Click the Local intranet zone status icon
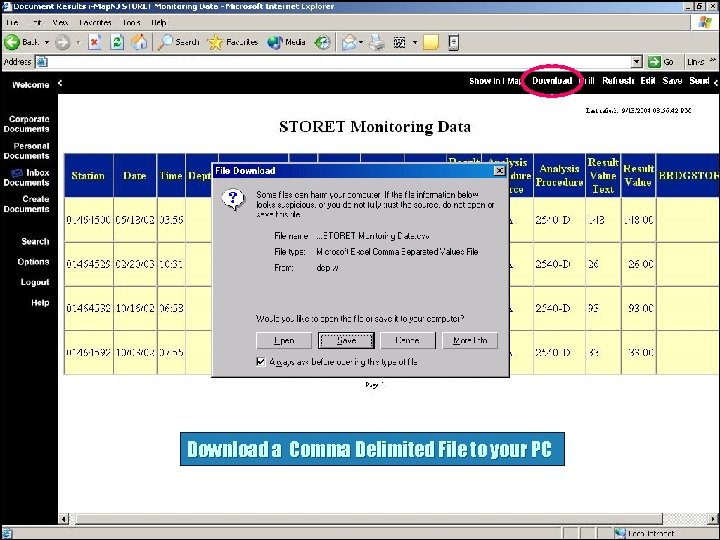This screenshot has height=540, width=720. (x=620, y=534)
